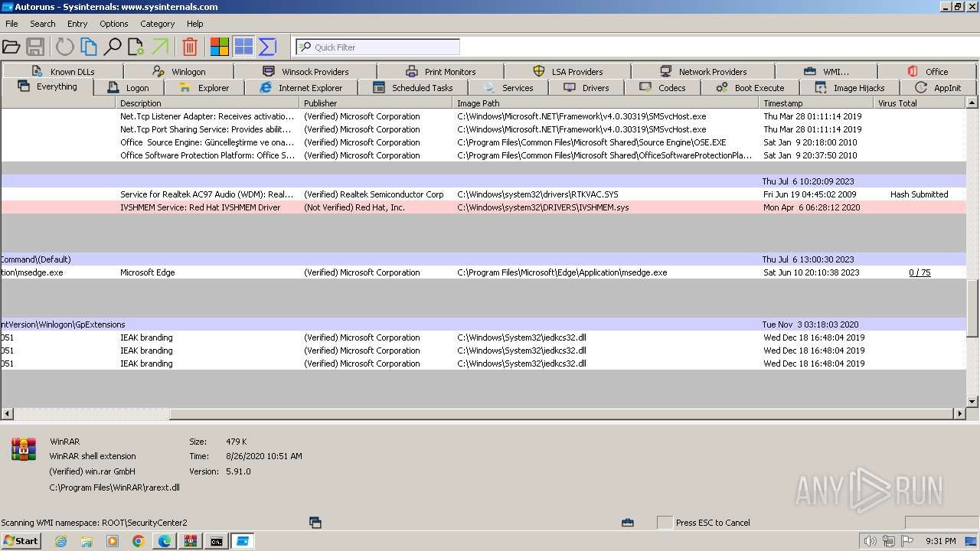
Task: Switch to the LSA Providers tab
Action: click(567, 71)
